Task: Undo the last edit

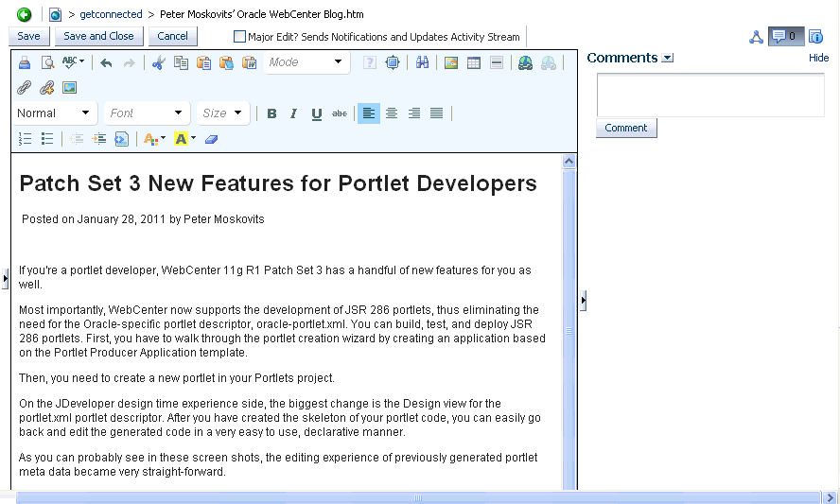Action: [x=106, y=63]
